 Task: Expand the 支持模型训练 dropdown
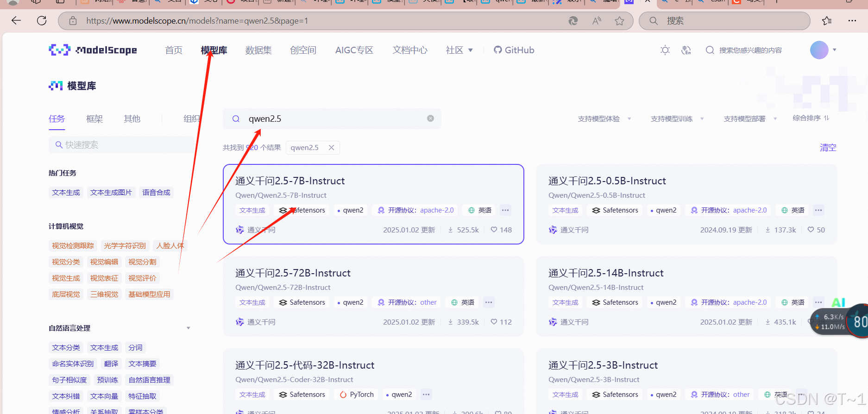point(678,119)
